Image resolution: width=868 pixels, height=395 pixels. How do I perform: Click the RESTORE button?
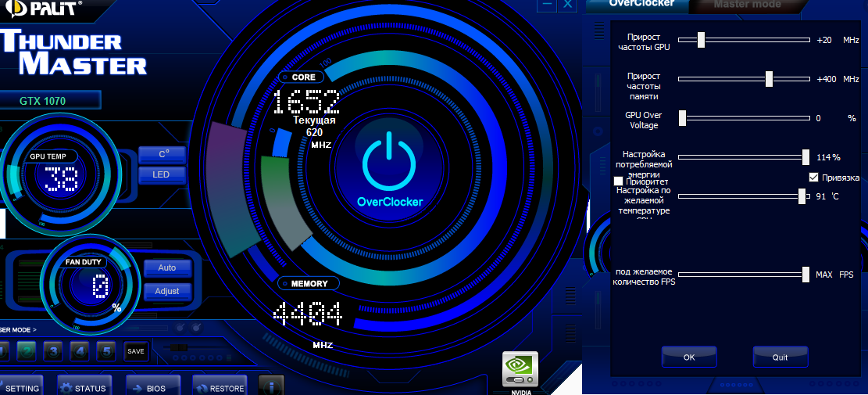(x=220, y=387)
